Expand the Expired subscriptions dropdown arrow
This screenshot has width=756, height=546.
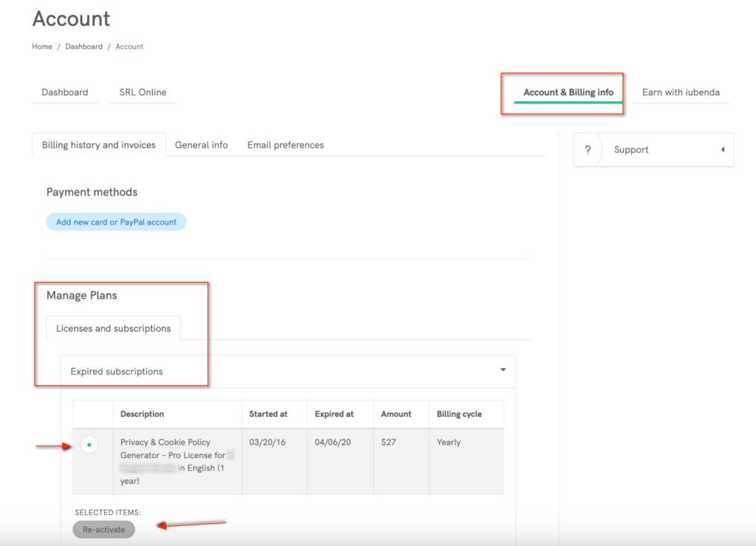click(x=503, y=370)
